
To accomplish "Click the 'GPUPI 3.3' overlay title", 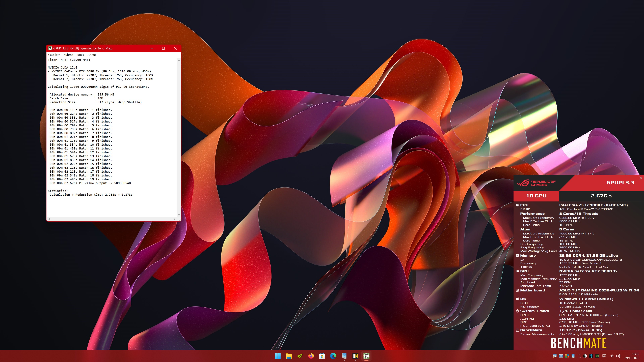I will coord(620,183).
